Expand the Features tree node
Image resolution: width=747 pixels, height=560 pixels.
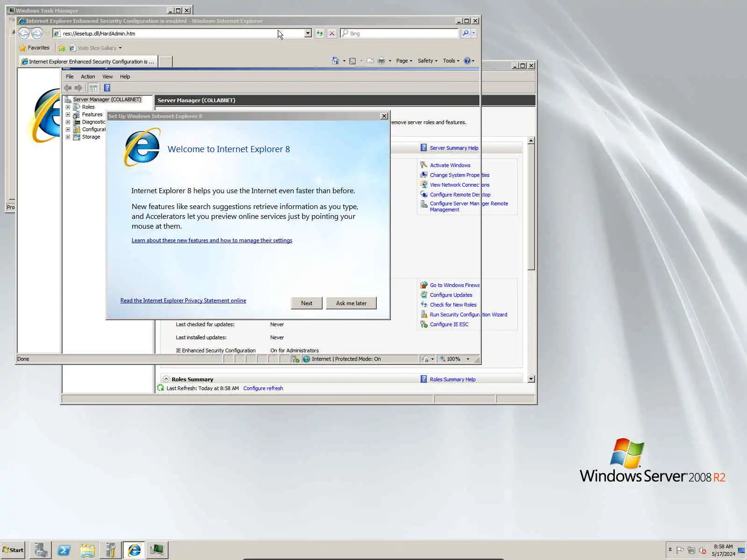[x=68, y=114]
